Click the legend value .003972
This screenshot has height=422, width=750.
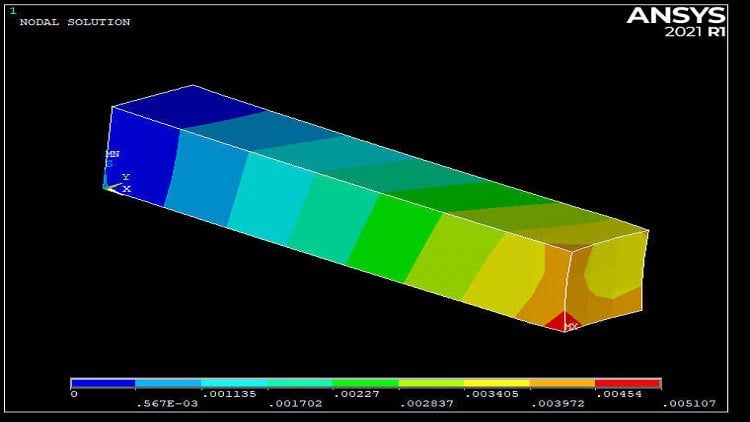558,404
